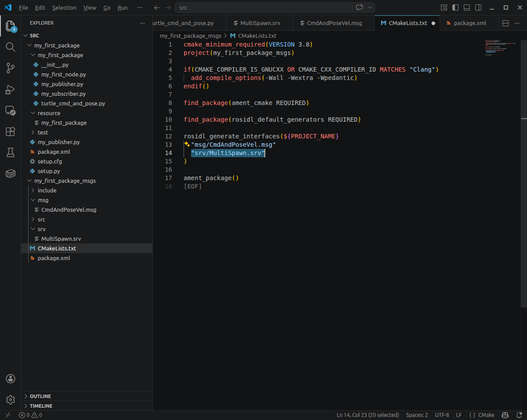Viewport: 527px width, 420px height.
Task: Click my_first_package_msgs in the breadcrumb
Action: tap(191, 36)
